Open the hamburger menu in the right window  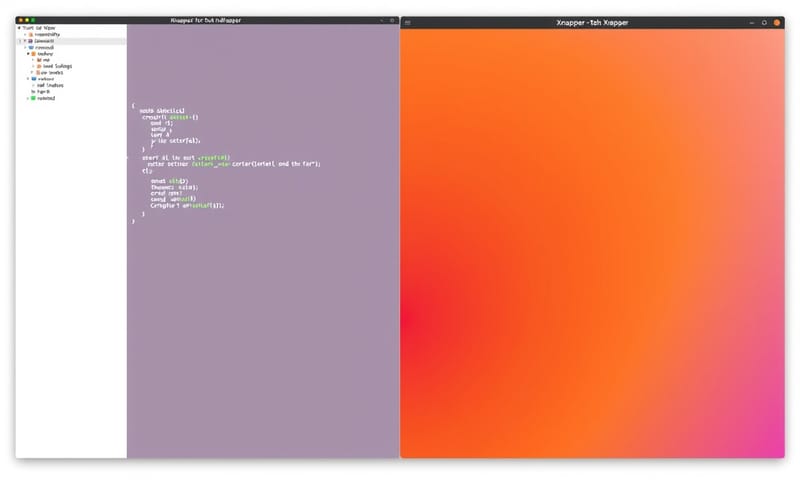click(x=408, y=21)
